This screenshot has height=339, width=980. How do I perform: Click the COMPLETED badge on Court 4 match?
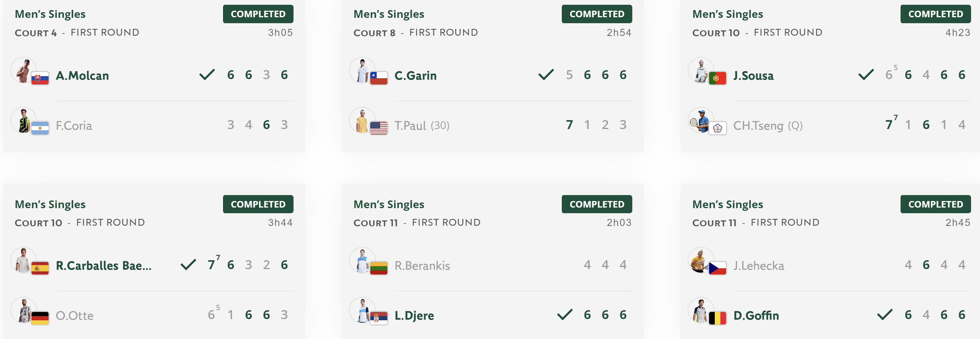[x=258, y=14]
